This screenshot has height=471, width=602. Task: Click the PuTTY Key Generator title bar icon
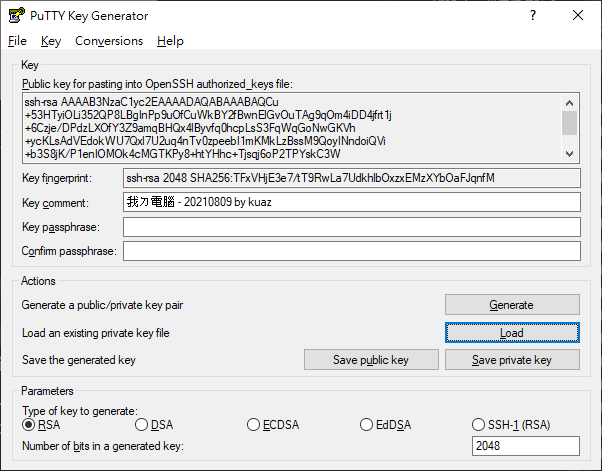pyautogui.click(x=16, y=16)
